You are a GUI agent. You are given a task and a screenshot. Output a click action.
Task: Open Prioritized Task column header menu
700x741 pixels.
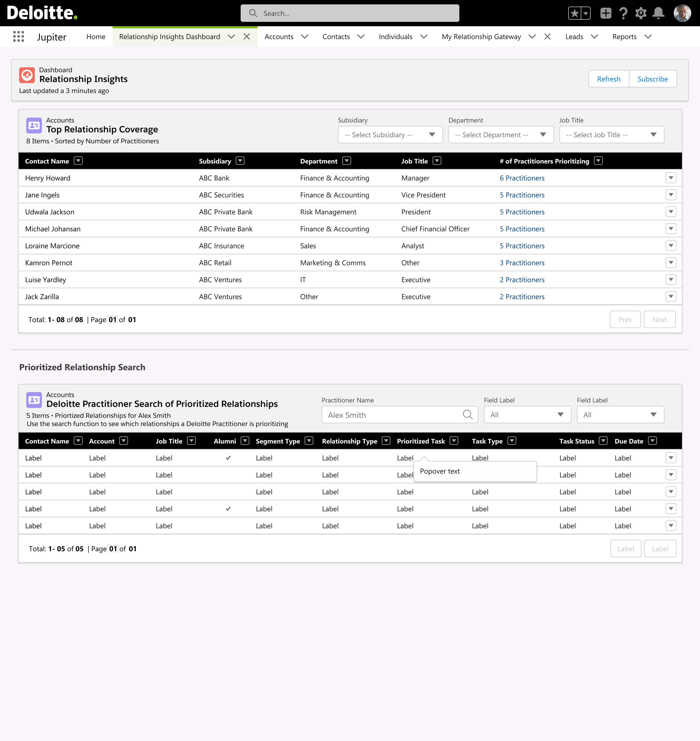[454, 441]
